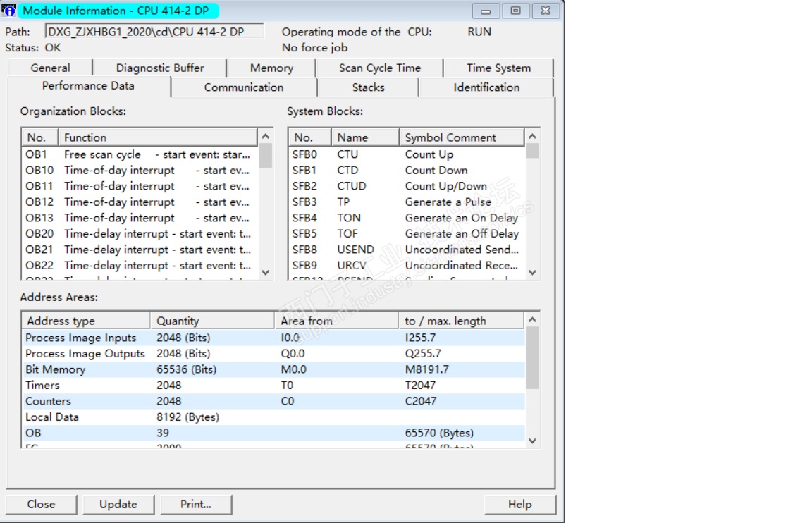This screenshot has height=523, width=812.
Task: Click the Path input field
Action: click(x=154, y=31)
